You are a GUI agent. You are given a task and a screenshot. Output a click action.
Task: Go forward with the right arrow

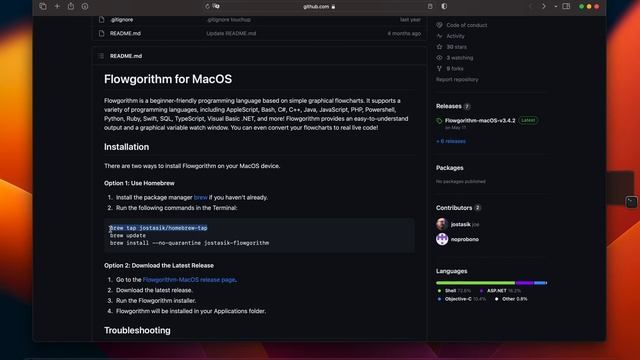(544, 7)
